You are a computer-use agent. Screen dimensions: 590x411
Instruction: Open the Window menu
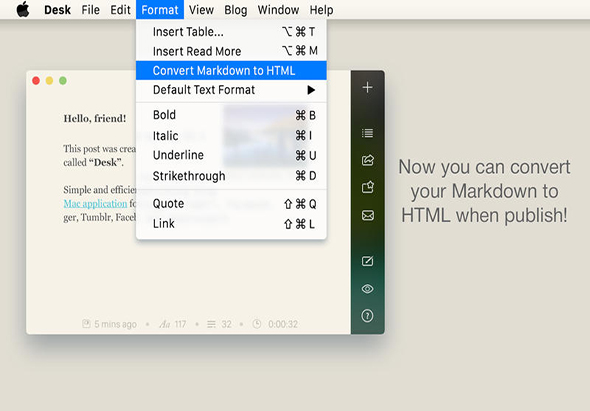click(x=278, y=9)
